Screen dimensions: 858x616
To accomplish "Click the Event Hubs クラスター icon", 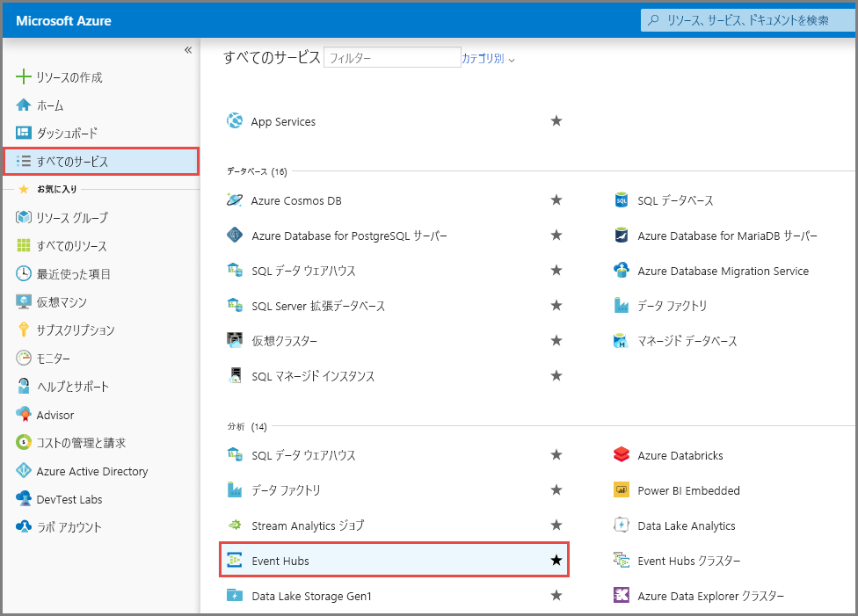I will click(x=622, y=560).
